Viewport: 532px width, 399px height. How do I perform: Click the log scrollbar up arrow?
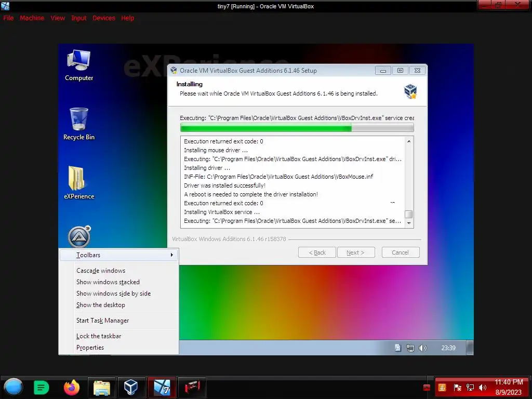click(x=409, y=141)
